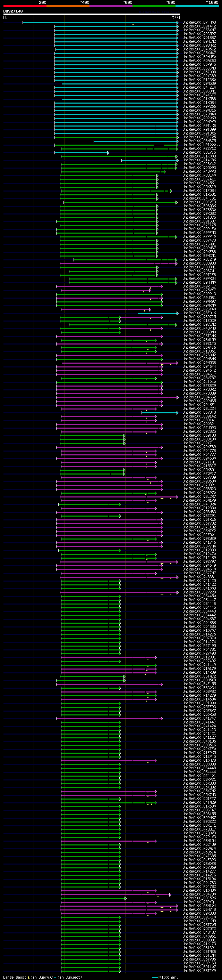Viewport: 222px width, 980px height.
Task: Select the UniRef100_B4FZL4 label
Action: pos(199,88)
